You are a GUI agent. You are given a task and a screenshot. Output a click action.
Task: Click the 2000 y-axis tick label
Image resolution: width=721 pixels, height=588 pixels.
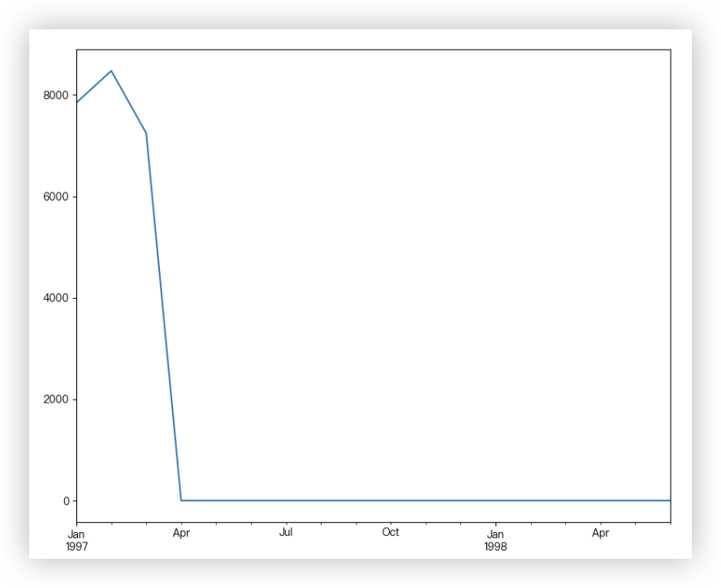coord(56,400)
